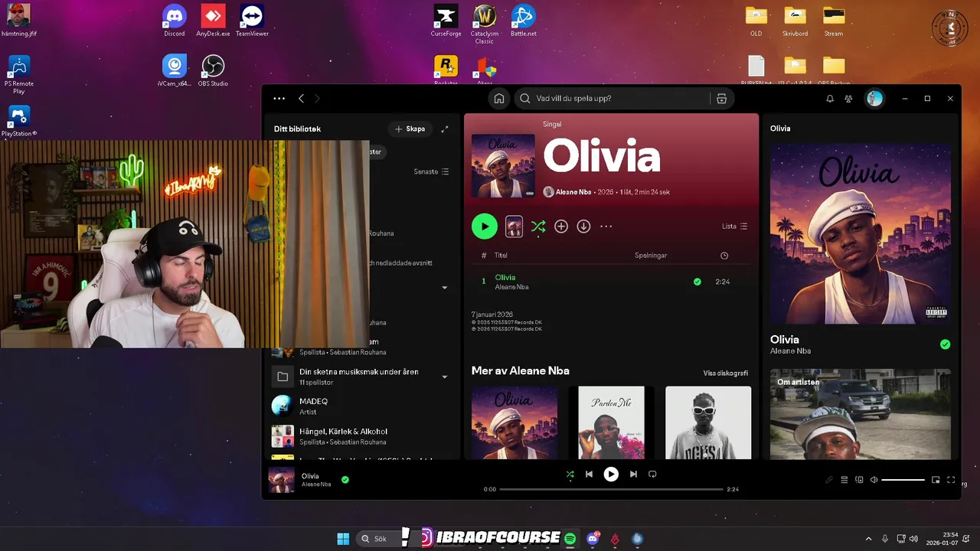This screenshot has width=980, height=551.
Task: Click Olivia cover in header
Action: click(503, 166)
